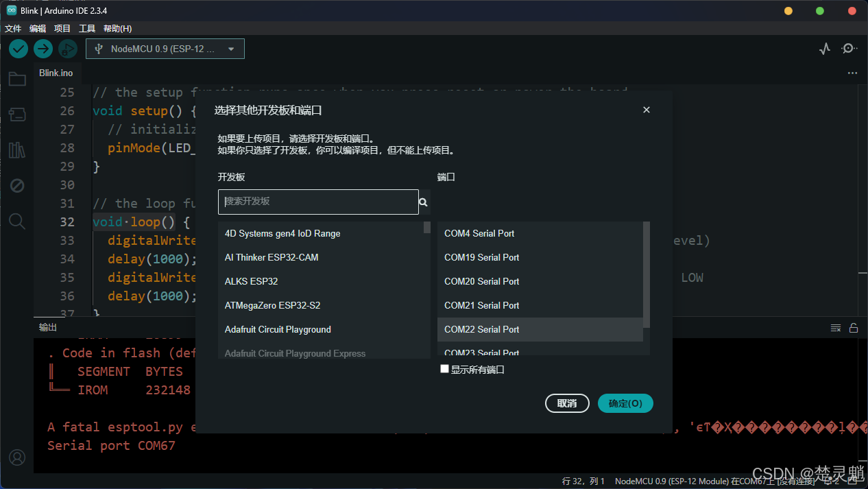Select ALKS ESP32 board
Image resolution: width=868 pixels, height=489 pixels.
[x=321, y=281]
